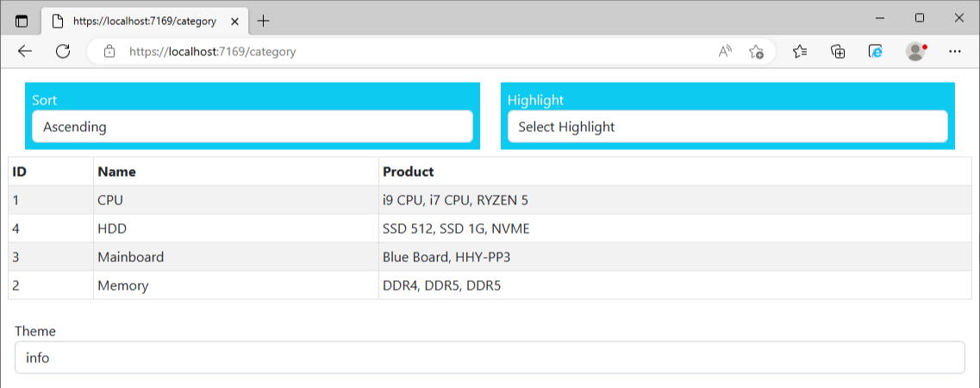Viewport: 980px width, 388px height.
Task: Click the Theme label
Action: coord(35,331)
